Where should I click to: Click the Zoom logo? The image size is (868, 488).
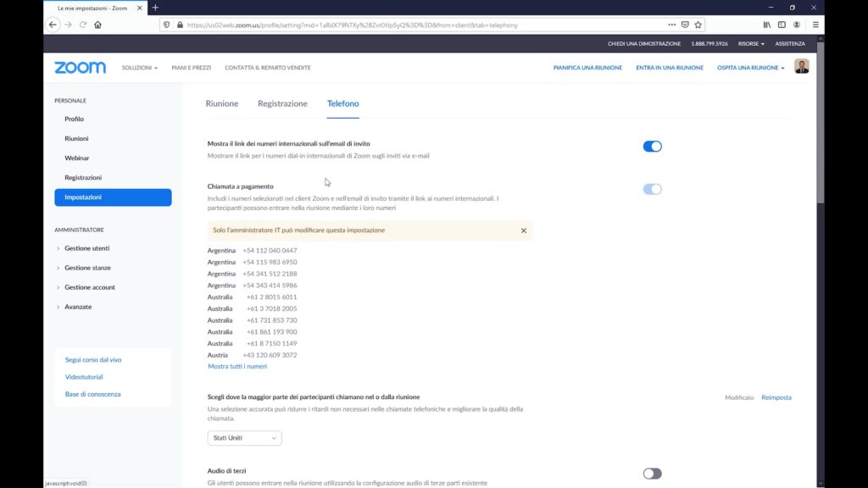click(x=80, y=68)
